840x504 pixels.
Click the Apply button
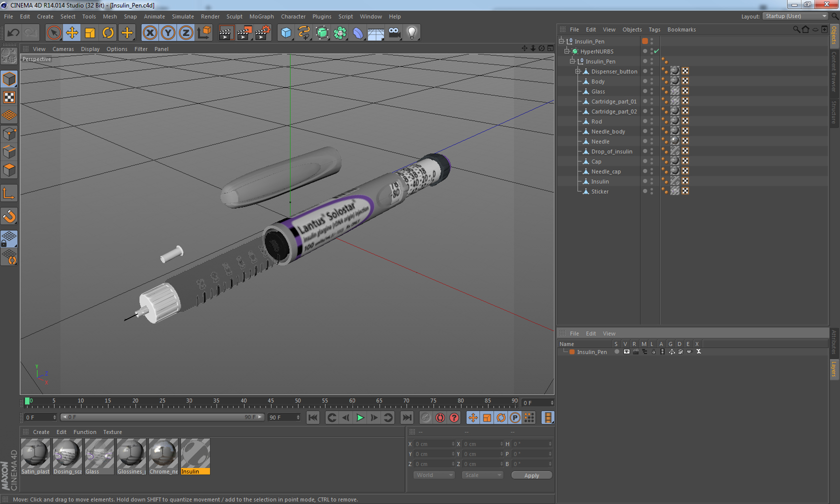point(531,475)
